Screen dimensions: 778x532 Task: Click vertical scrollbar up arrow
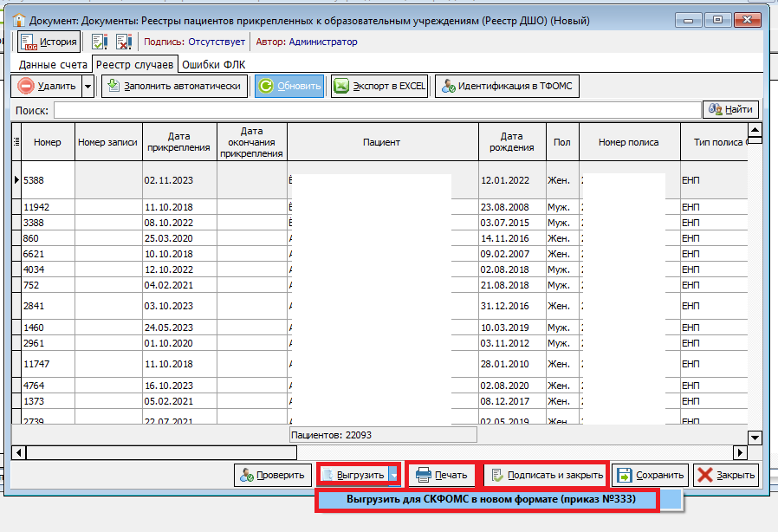click(x=755, y=131)
